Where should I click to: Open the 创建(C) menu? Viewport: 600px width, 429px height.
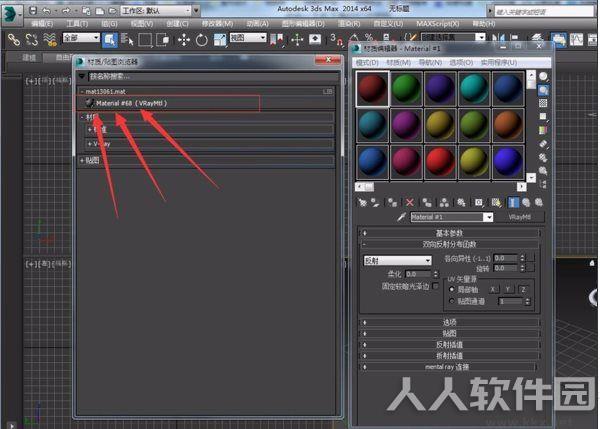[x=178, y=24]
